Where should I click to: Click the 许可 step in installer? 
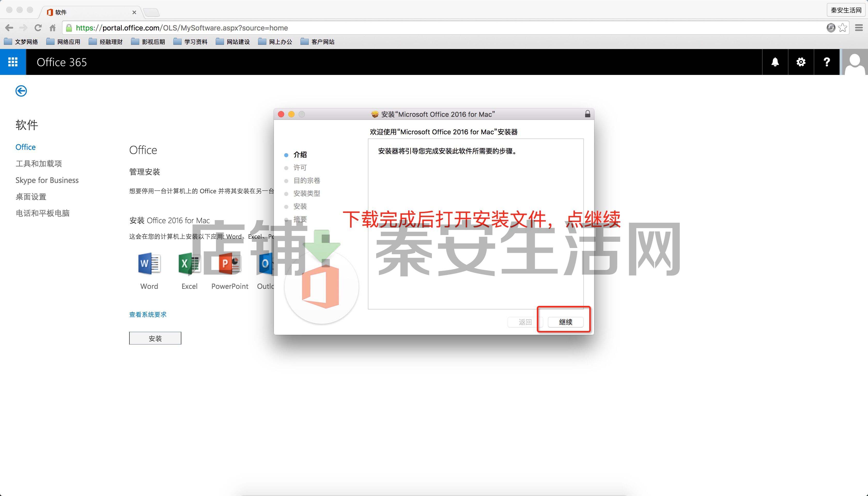[x=300, y=168]
